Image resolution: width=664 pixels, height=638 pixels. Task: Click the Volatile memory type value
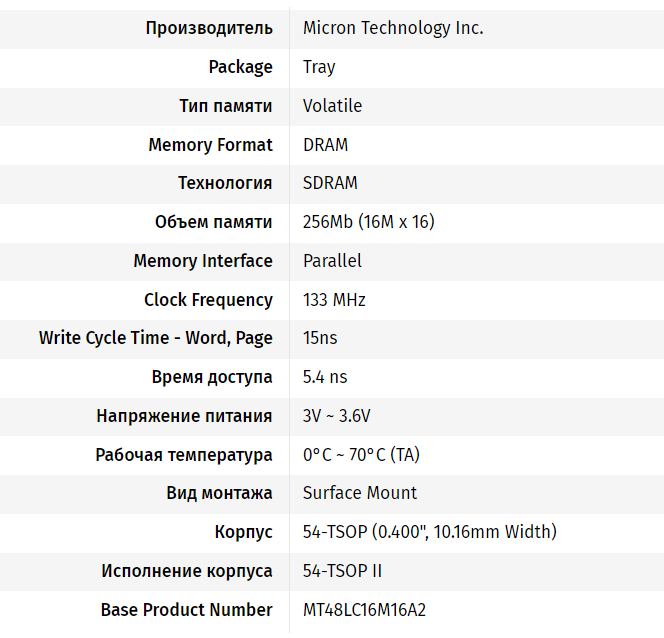click(332, 106)
